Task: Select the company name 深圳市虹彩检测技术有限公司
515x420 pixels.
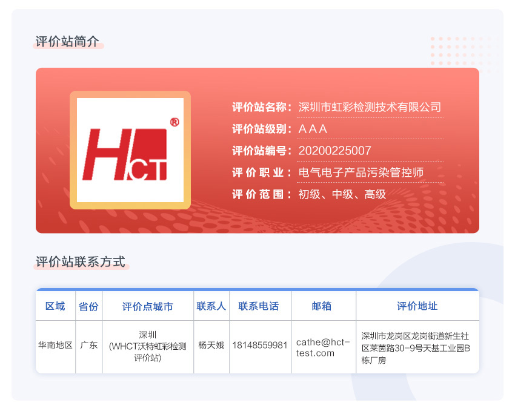Action: tap(370, 107)
